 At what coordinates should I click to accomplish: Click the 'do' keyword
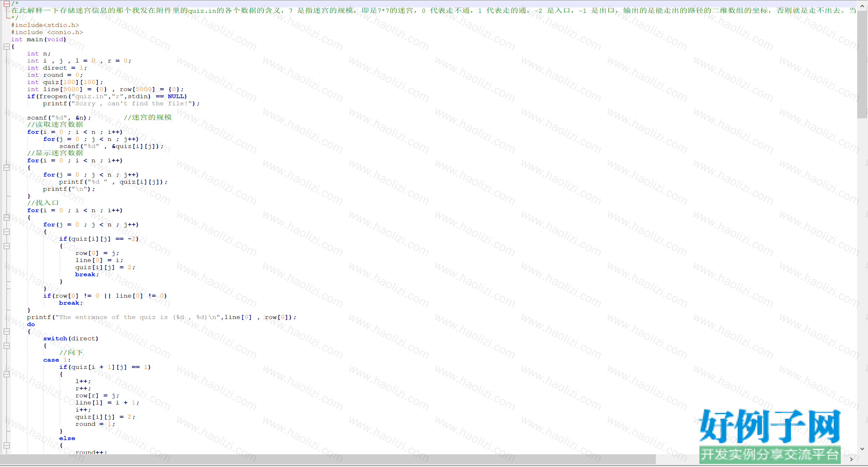pyautogui.click(x=31, y=325)
